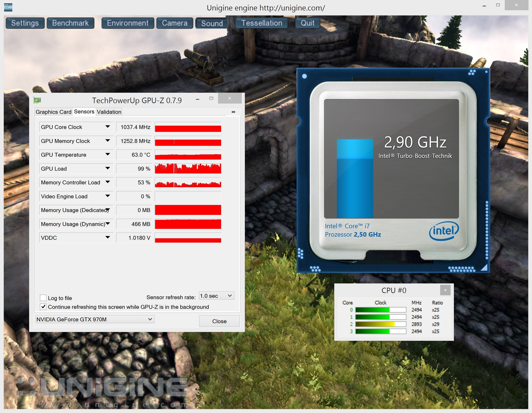This screenshot has height=413, width=532.
Task: Open the VDDC sensor dropdown
Action: (x=108, y=237)
